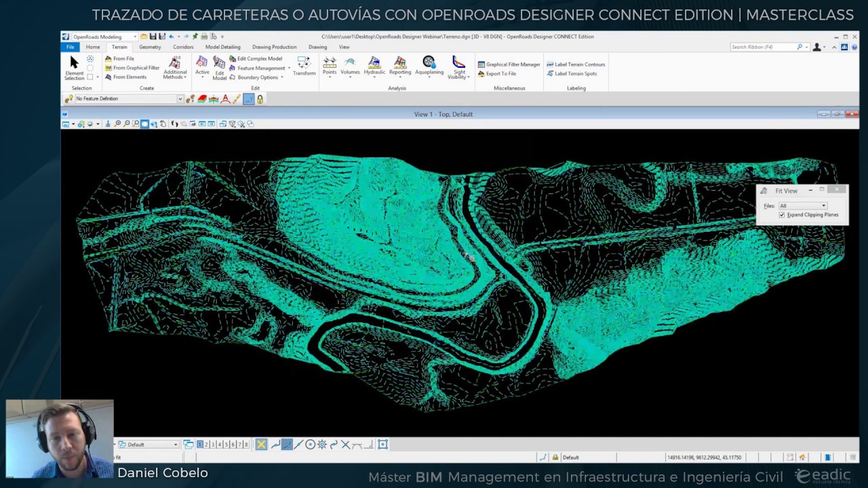Expand the arrow under the Points tool
The image size is (868, 488).
click(x=330, y=77)
